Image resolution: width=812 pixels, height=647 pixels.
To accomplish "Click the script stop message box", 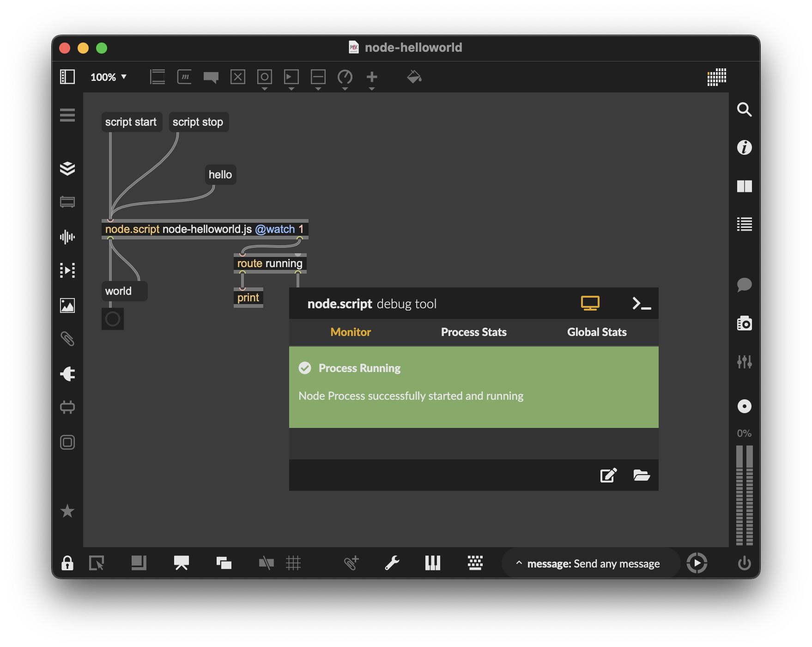I will [x=198, y=122].
